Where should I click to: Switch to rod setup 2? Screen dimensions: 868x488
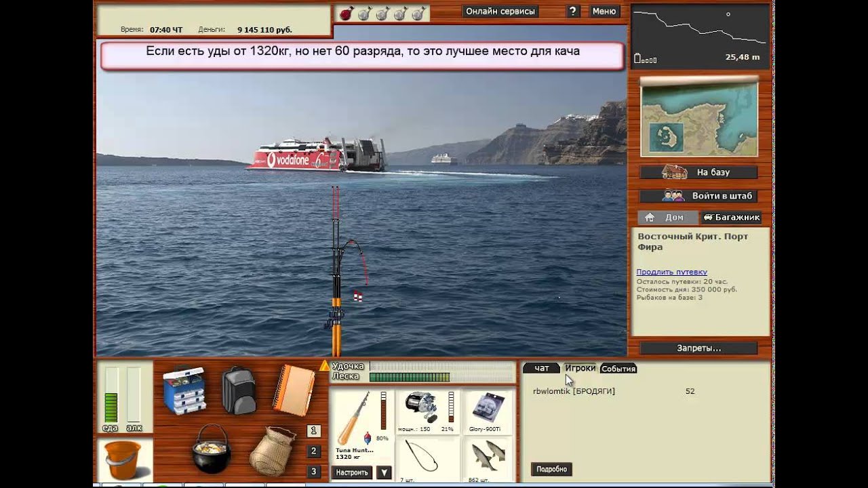coord(313,451)
